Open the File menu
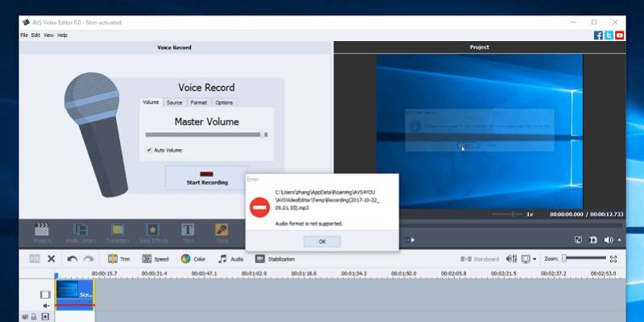This screenshot has width=644, height=322. coord(24,35)
